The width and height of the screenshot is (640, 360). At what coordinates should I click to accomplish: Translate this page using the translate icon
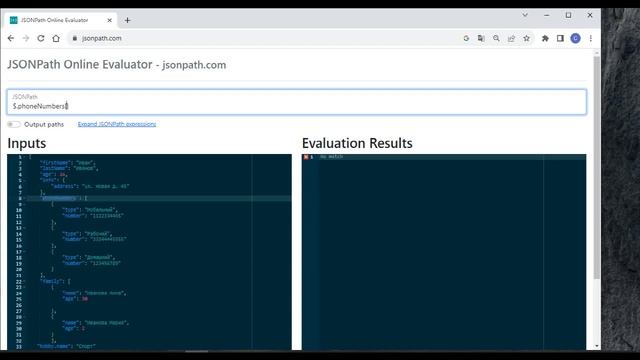point(481,38)
